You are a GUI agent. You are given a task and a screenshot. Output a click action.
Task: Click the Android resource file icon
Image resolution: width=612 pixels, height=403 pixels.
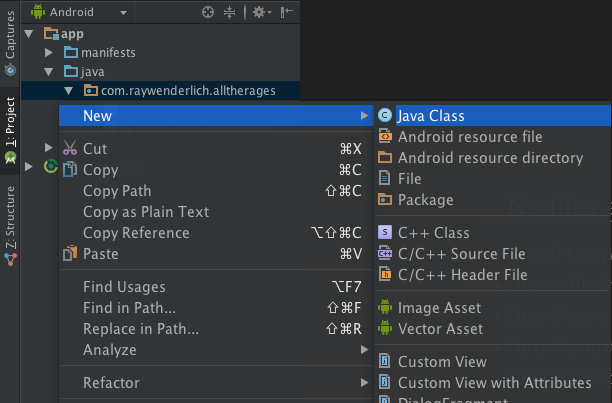(x=385, y=136)
